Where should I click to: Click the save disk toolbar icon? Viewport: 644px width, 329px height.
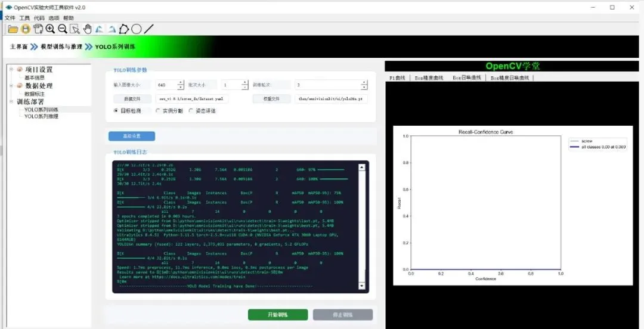[x=26, y=29]
